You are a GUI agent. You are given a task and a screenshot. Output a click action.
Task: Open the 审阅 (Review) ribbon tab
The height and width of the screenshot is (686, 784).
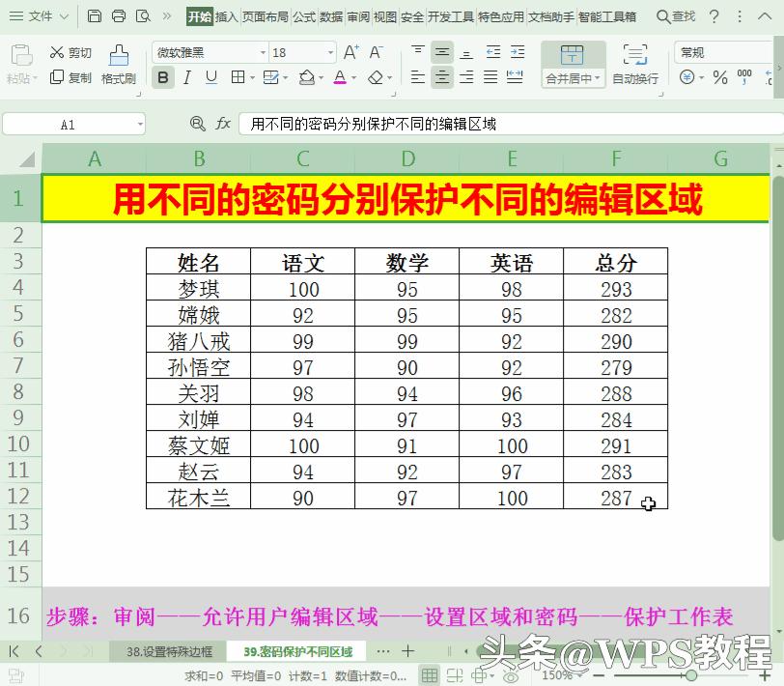[x=358, y=17]
